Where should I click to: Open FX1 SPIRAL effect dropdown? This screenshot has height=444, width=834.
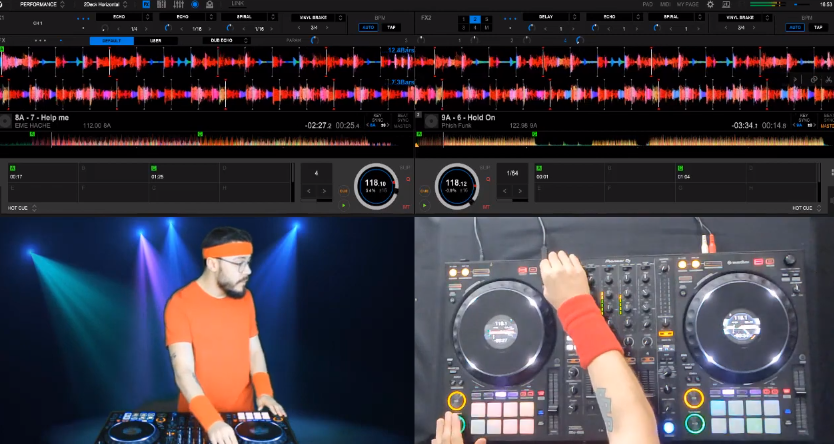click(250, 17)
